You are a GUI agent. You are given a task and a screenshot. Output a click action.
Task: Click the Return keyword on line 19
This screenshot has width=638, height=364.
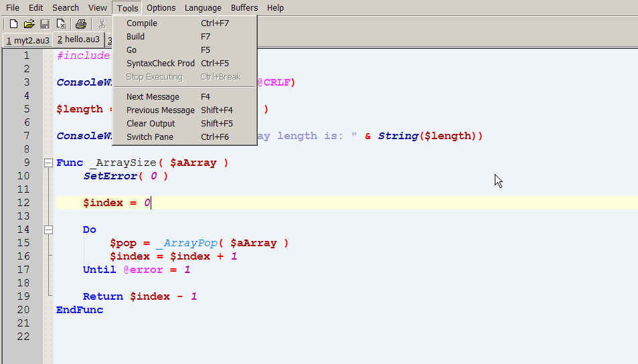tap(103, 296)
